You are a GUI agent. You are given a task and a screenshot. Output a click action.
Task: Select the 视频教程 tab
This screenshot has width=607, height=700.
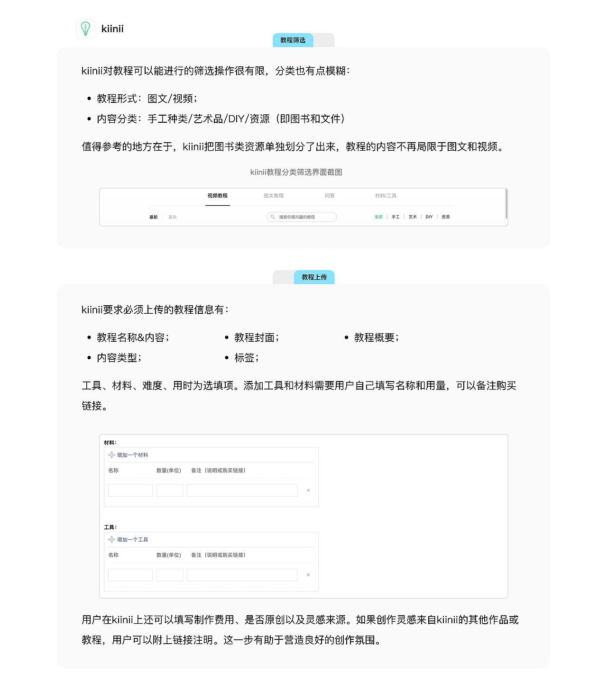point(217,195)
